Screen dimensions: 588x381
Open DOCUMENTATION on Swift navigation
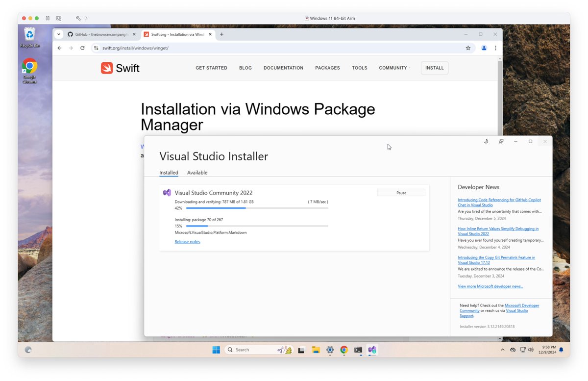[x=283, y=68]
